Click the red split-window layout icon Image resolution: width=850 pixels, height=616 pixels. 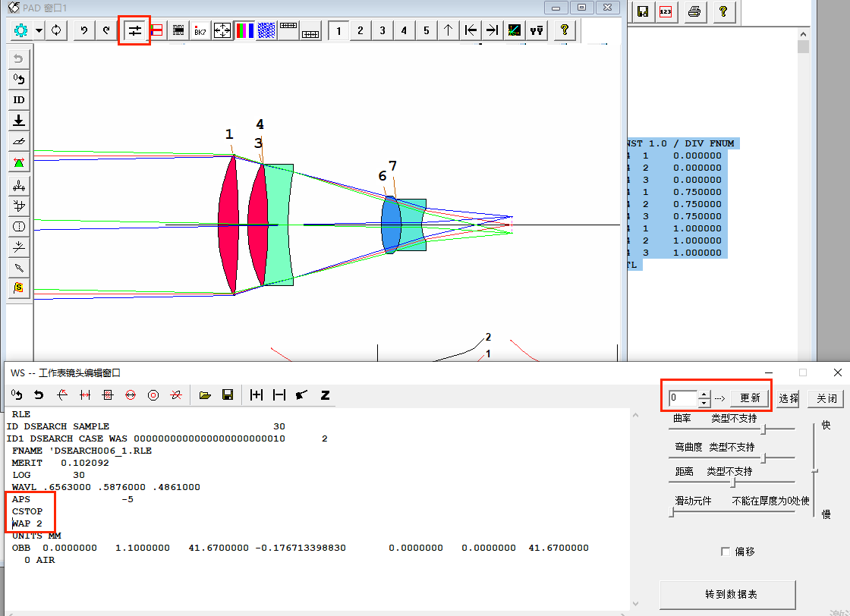(x=156, y=30)
